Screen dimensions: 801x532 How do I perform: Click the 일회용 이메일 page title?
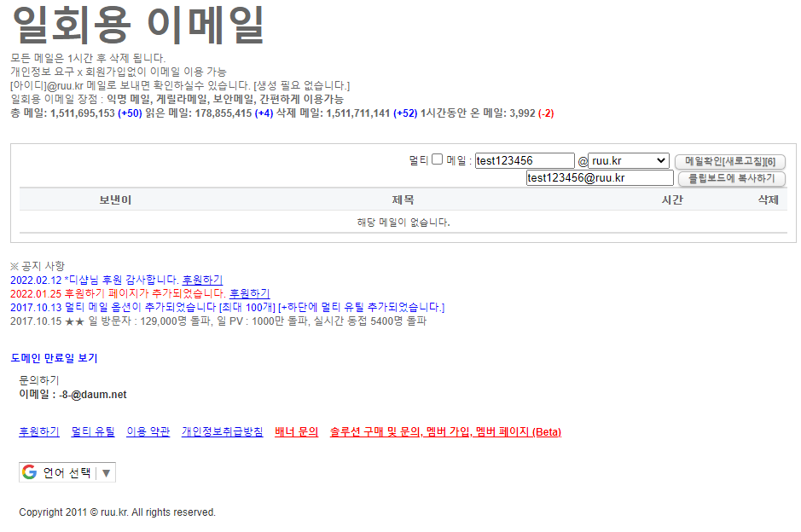pos(137,26)
